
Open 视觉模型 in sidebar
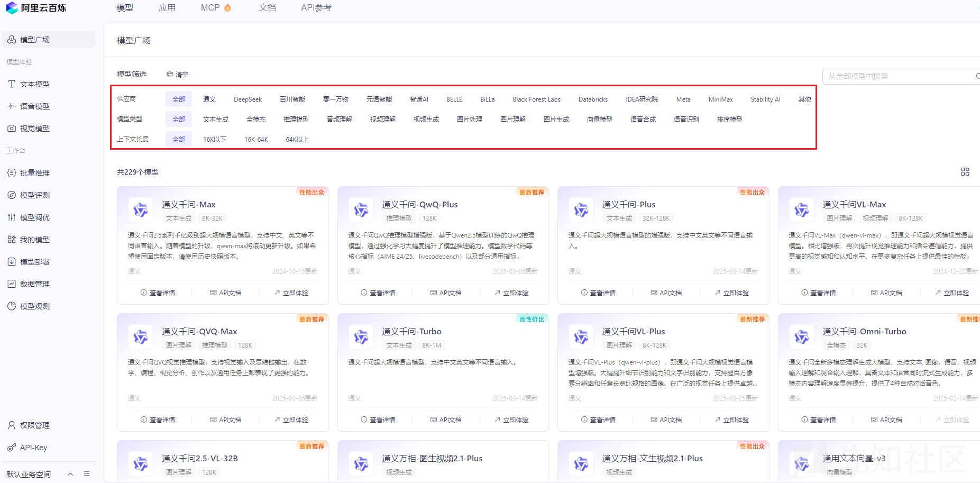pos(35,129)
